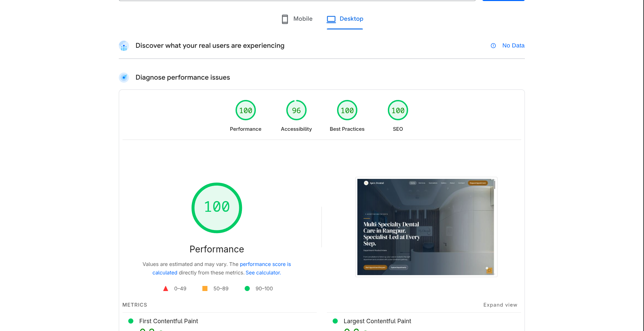Click the red 0–49 legend triangle
The height and width of the screenshot is (331, 644).
166,288
